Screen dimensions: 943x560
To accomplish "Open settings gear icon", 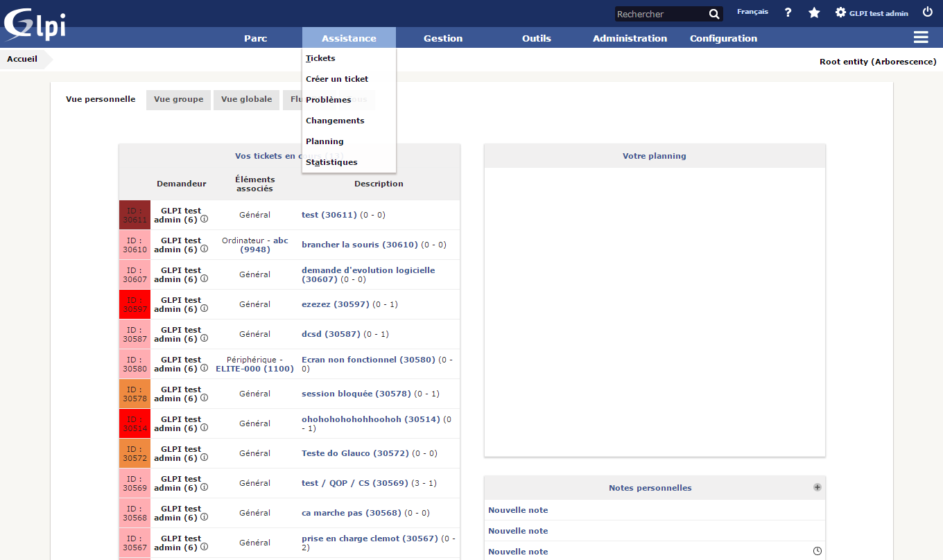I will click(840, 12).
